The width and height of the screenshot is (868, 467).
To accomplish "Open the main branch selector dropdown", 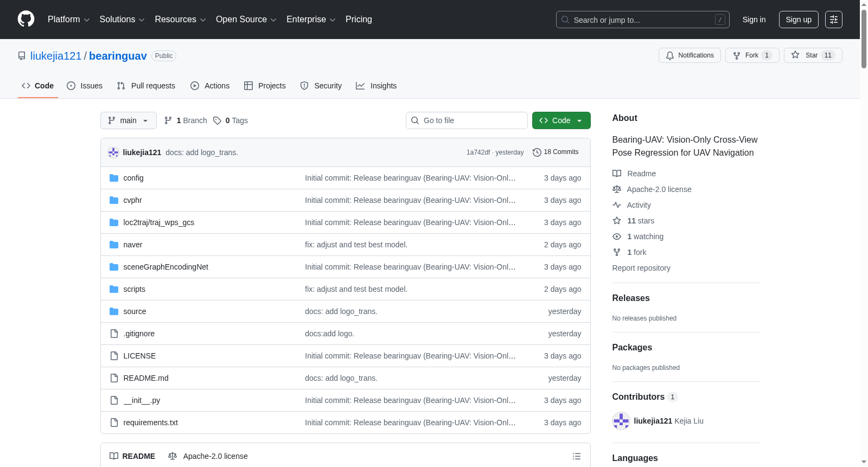I will coord(129,120).
